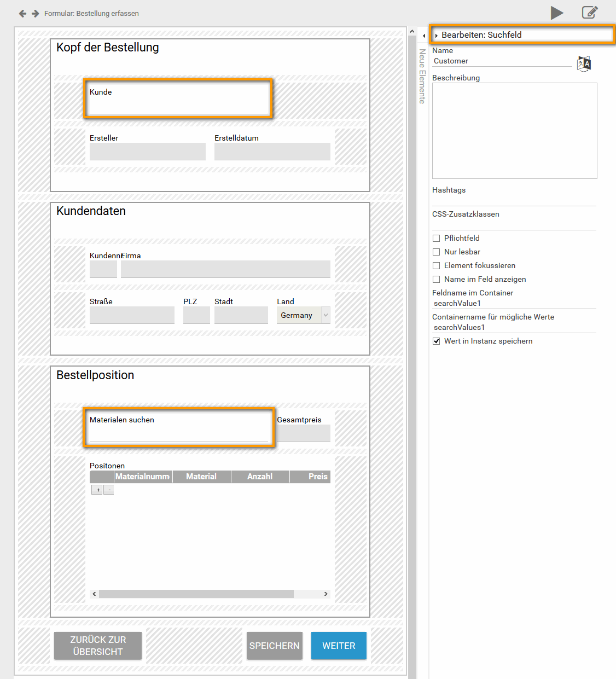Run the form with play icon
The image size is (616, 679).
(x=557, y=13)
